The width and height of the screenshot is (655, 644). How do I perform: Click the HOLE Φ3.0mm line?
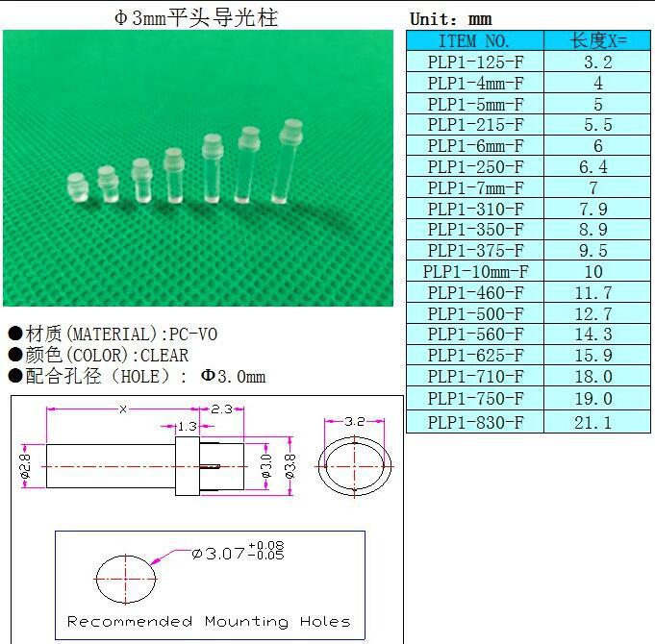(137, 376)
